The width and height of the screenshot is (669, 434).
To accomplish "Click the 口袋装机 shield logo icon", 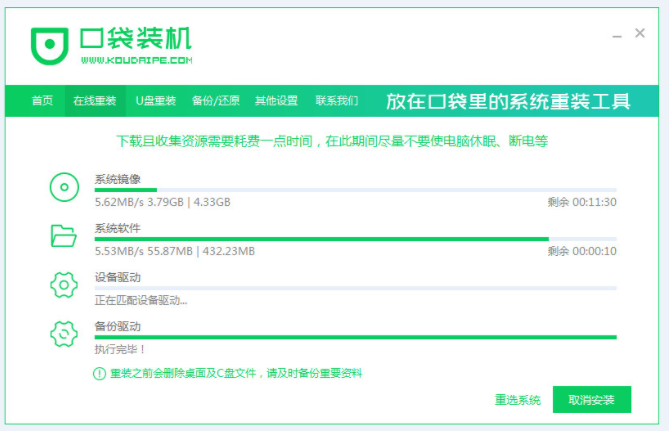I will pos(49,44).
